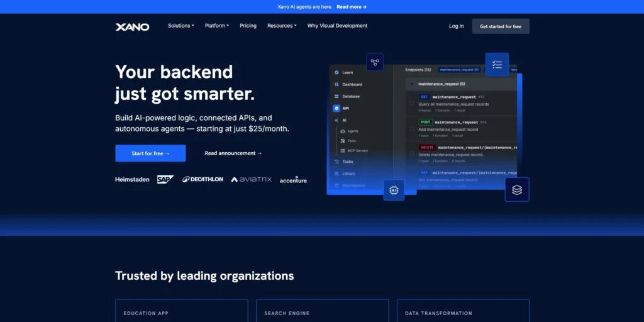Click the Endpoints (15) label

click(418, 70)
